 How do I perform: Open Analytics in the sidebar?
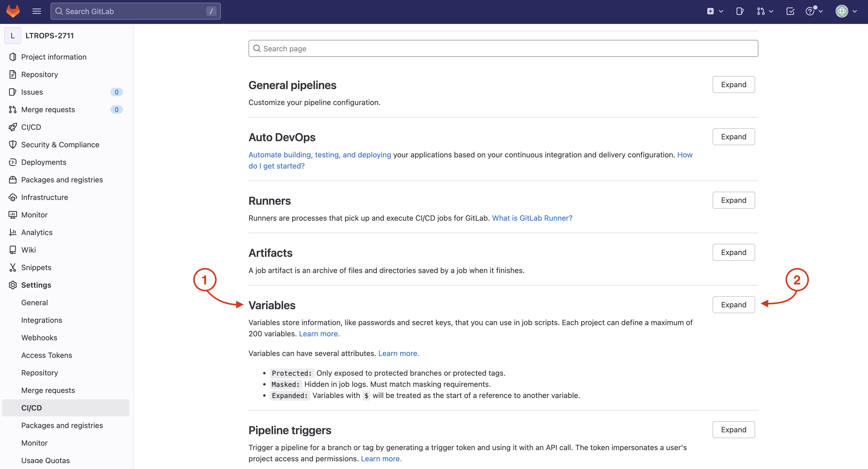click(x=37, y=232)
